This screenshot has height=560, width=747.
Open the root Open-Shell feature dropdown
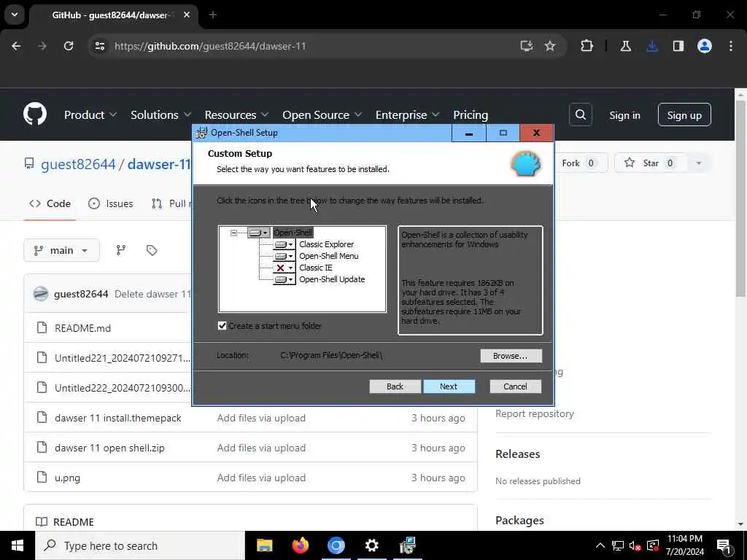click(259, 233)
